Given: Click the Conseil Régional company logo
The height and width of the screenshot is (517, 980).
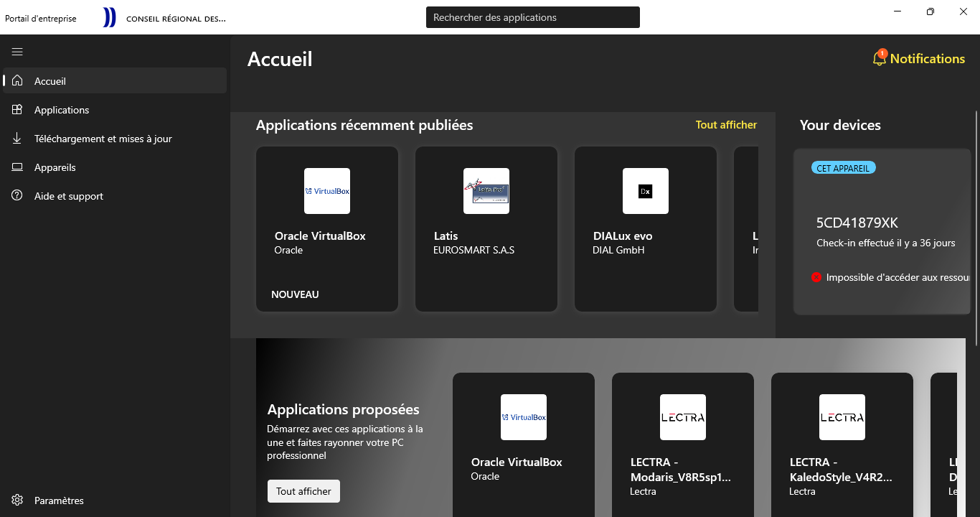Looking at the screenshot, I should 109,18.
